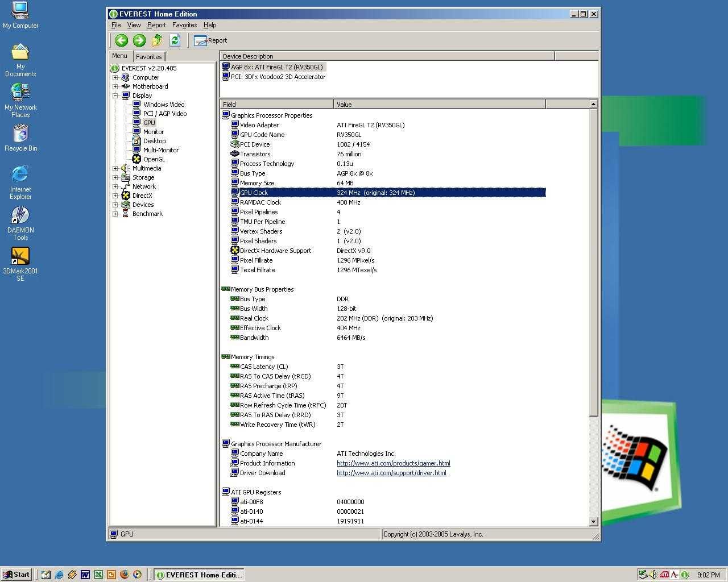Select Recycle Bin desktop icon
This screenshot has width=728, height=582.
20,138
